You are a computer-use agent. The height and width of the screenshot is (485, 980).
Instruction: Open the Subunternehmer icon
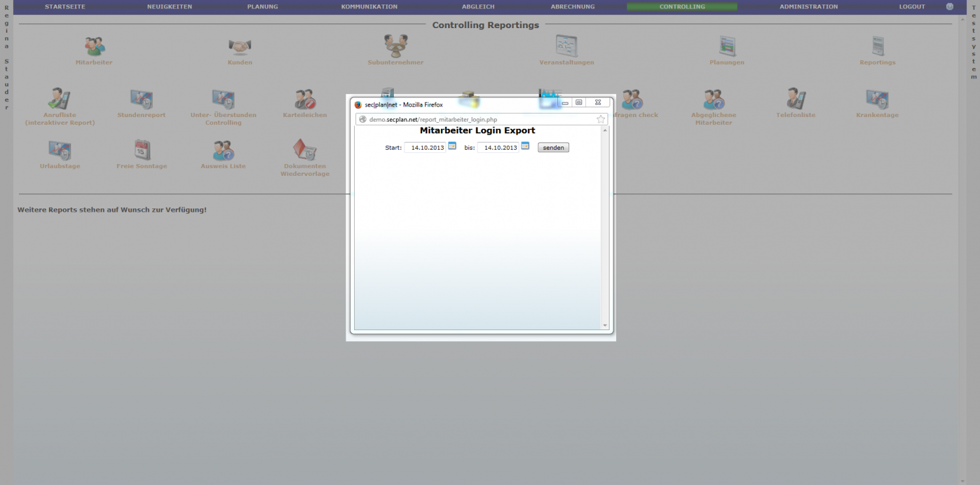[x=395, y=46]
